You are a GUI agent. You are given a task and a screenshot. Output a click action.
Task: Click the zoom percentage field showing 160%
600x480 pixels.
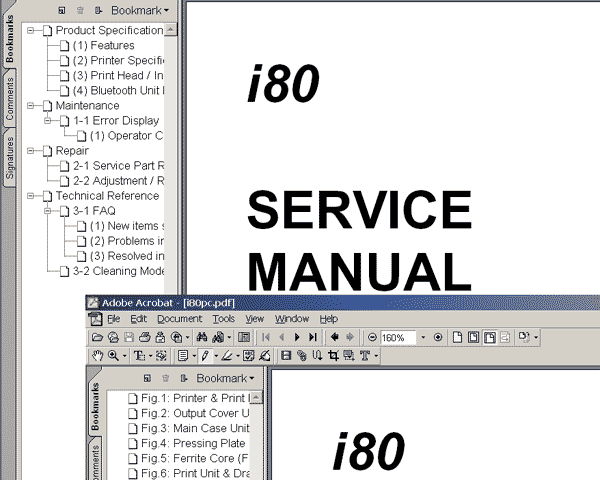(x=398, y=338)
